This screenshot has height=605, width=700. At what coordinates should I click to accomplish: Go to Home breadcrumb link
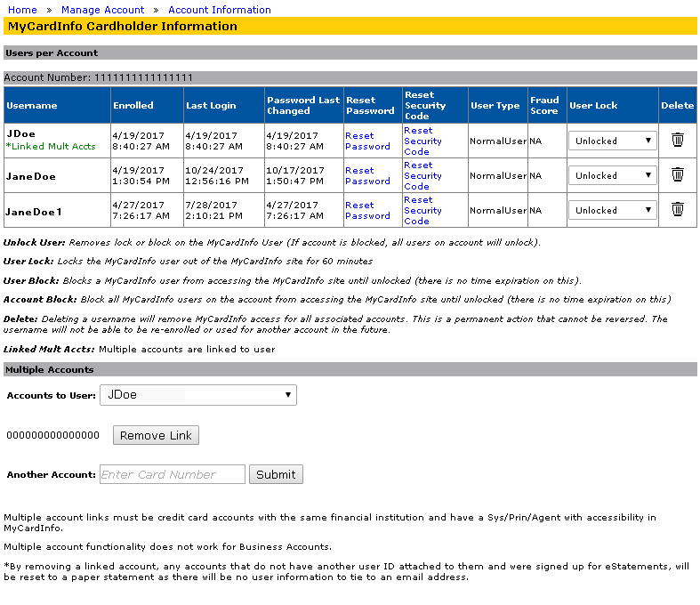point(22,10)
